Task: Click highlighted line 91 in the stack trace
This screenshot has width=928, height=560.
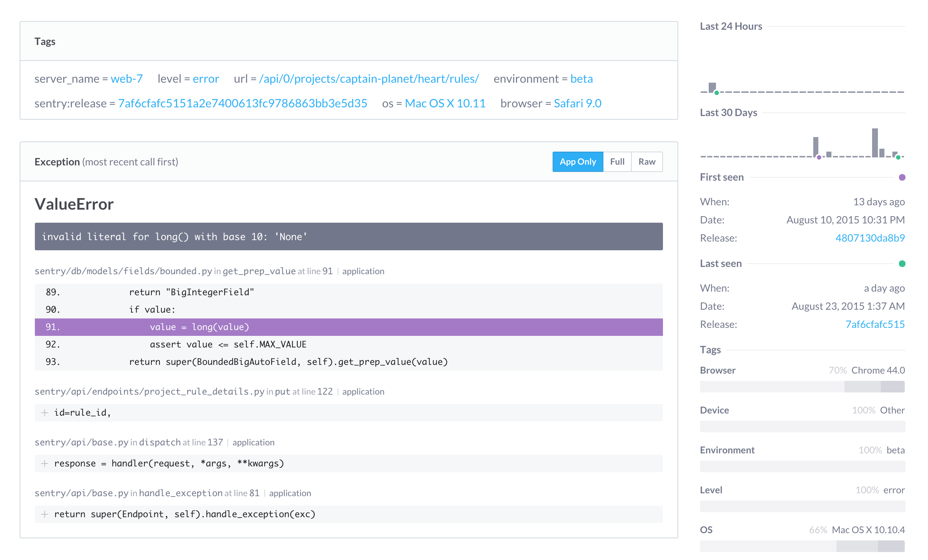Action: pos(349,327)
